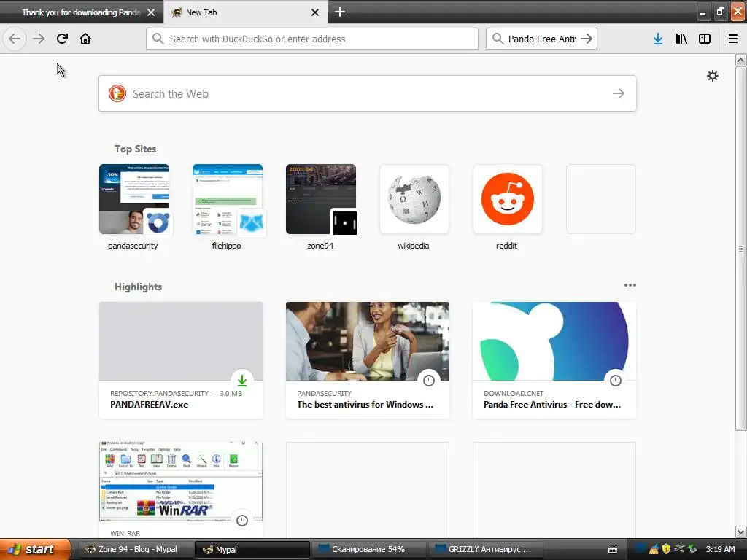Viewport: 747px width, 560px height.
Task: Click the Highlights heading
Action: [x=138, y=287]
